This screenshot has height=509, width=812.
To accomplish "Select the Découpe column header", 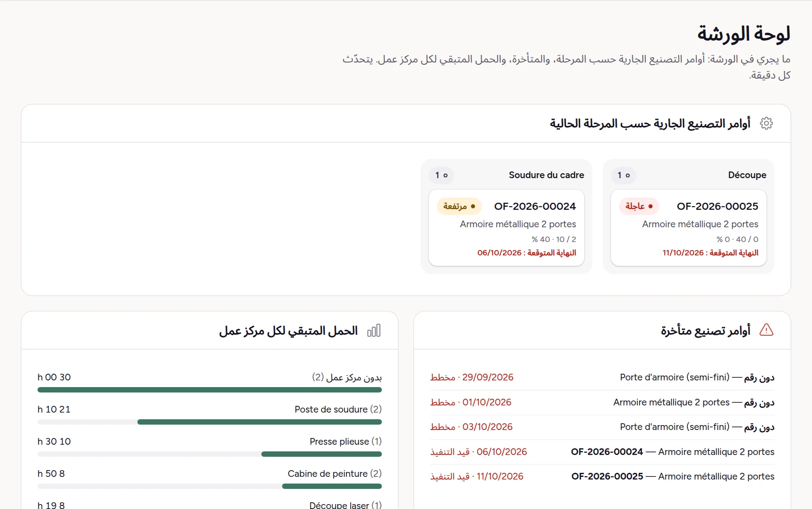I will coord(747,175).
